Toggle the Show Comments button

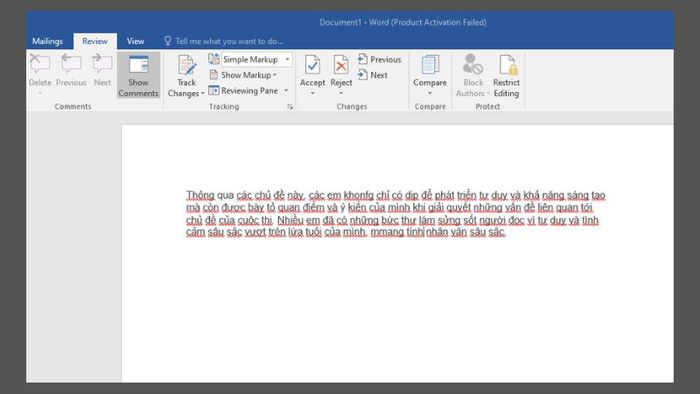coord(138,75)
